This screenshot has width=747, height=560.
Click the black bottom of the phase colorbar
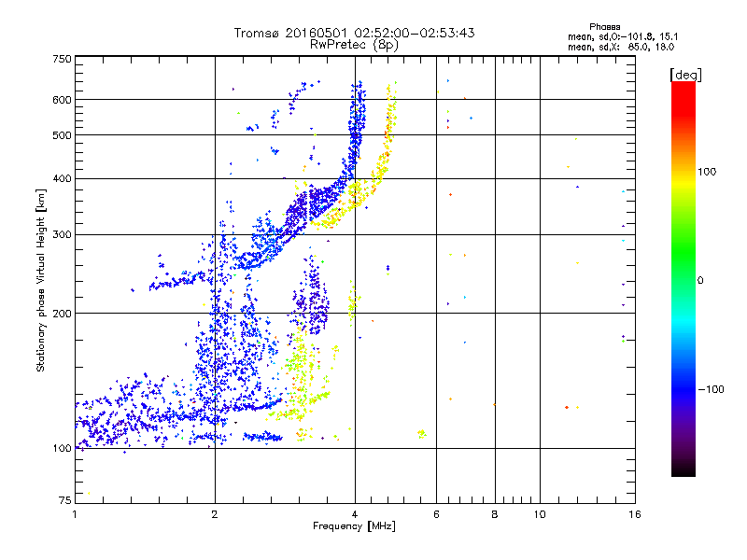pos(684,469)
